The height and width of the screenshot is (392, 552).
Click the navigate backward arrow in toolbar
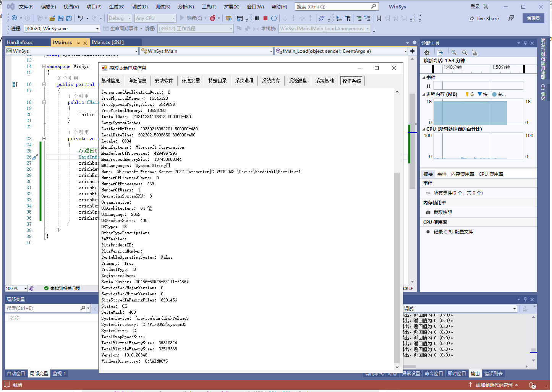15,18
